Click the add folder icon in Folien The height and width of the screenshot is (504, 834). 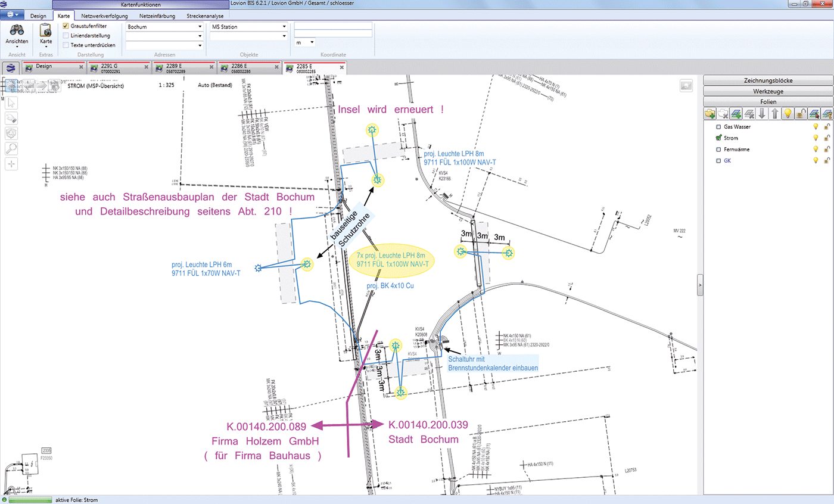tap(709, 113)
